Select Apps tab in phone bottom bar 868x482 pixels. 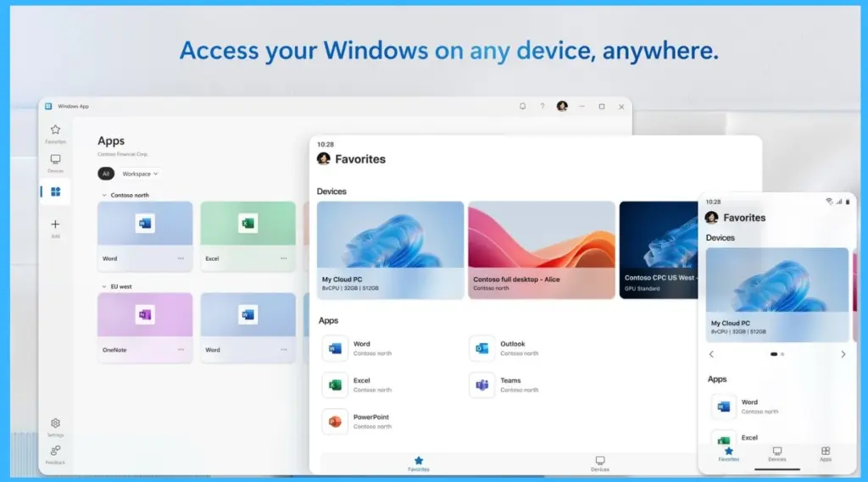click(826, 454)
